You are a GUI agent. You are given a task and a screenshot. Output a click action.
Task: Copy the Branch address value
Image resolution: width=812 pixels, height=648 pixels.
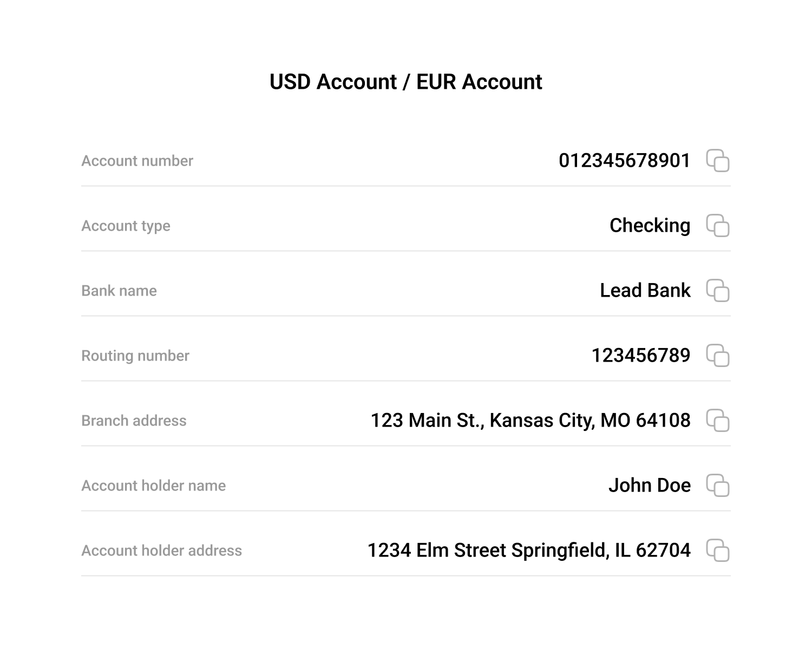click(x=719, y=421)
